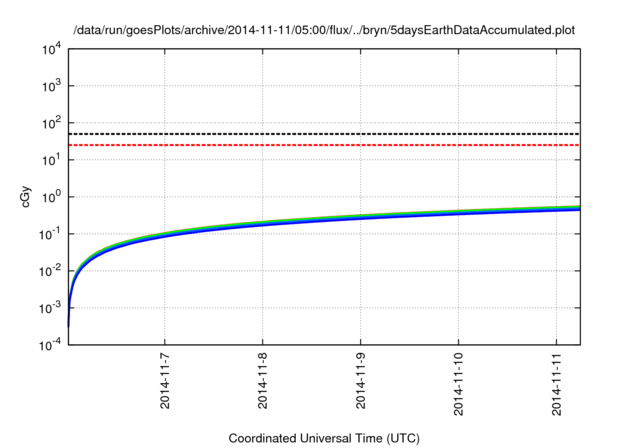
Task: Click the black dashed threshold line
Action: (x=324, y=134)
